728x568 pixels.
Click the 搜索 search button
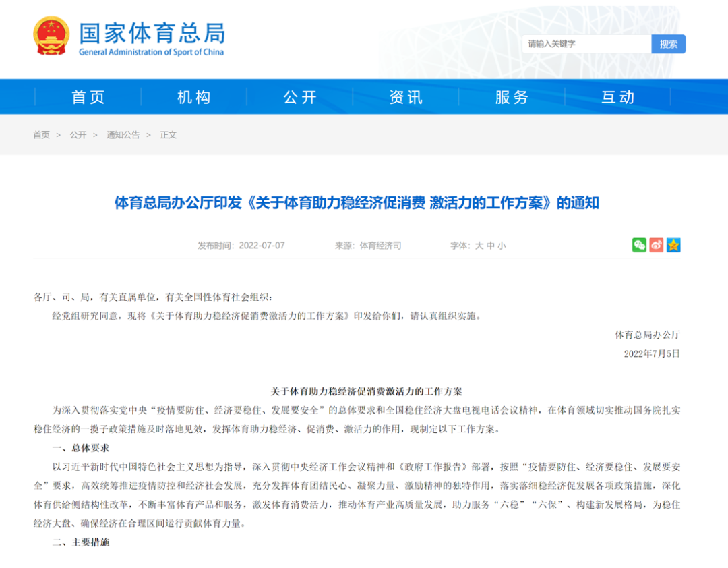click(668, 44)
